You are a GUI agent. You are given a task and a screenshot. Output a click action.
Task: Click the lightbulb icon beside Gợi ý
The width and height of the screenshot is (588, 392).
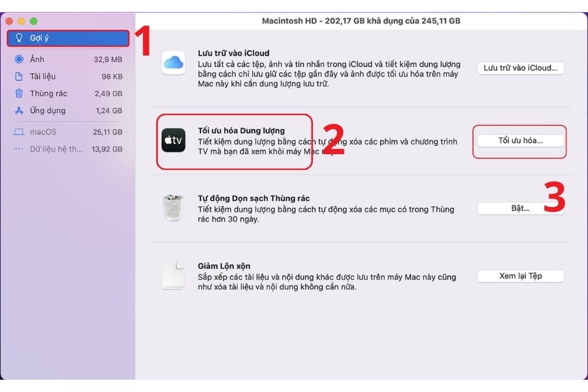(x=20, y=38)
